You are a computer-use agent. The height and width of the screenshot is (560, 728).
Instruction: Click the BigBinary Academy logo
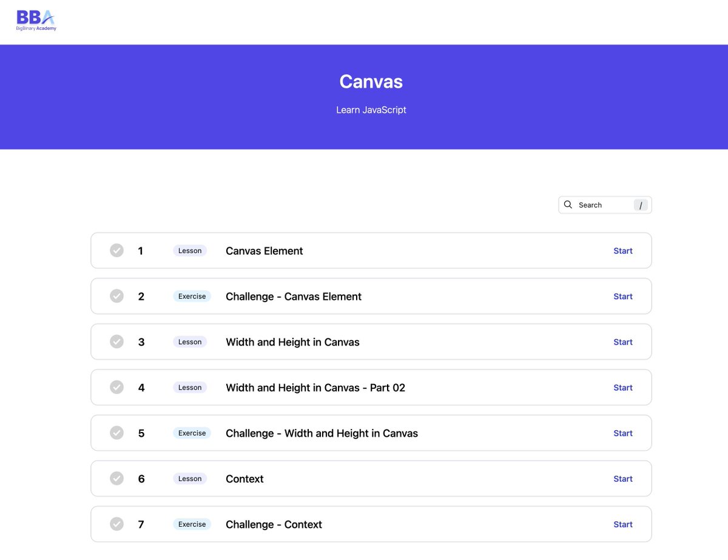[36, 21]
